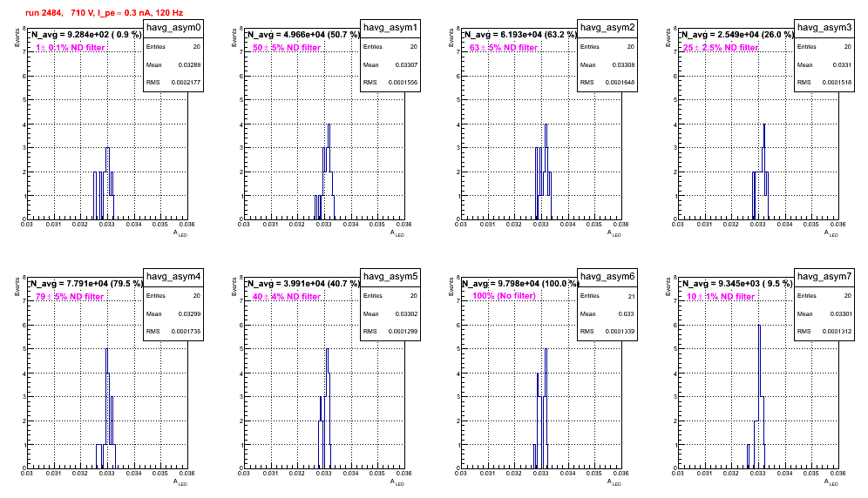The image size is (868, 498).
Task: Click the N_avg = 6.193e+04 label
Action: point(520,34)
